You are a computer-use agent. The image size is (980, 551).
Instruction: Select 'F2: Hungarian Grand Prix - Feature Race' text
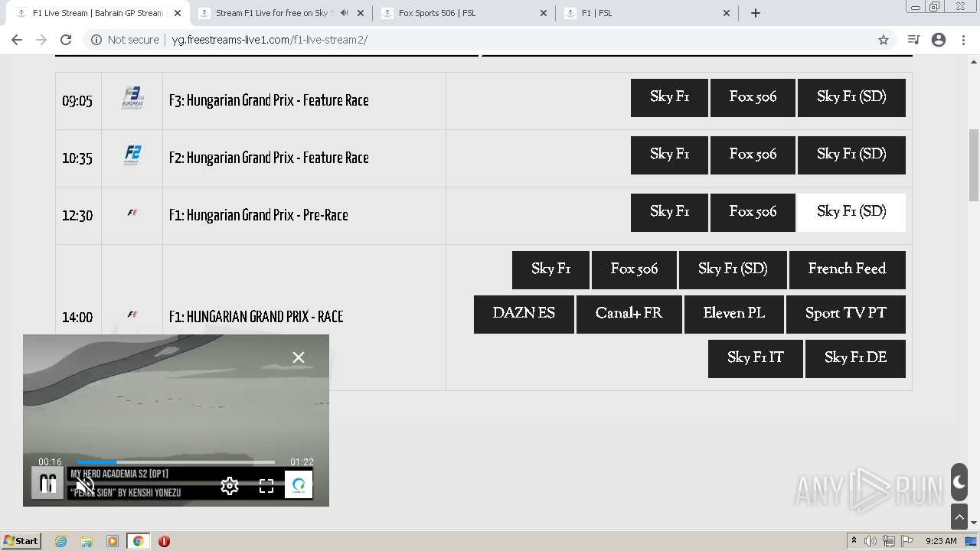(269, 158)
